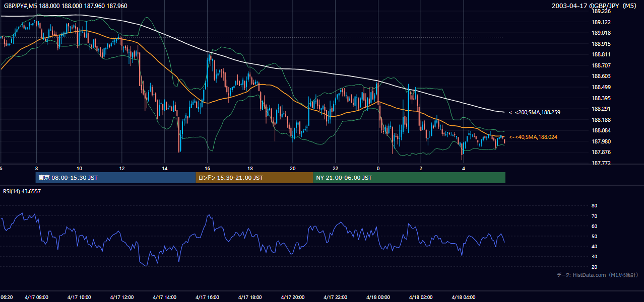This screenshot has height=302, width=644.
Task: Click the 4/17 16:00 time axis label
Action: pos(207,297)
